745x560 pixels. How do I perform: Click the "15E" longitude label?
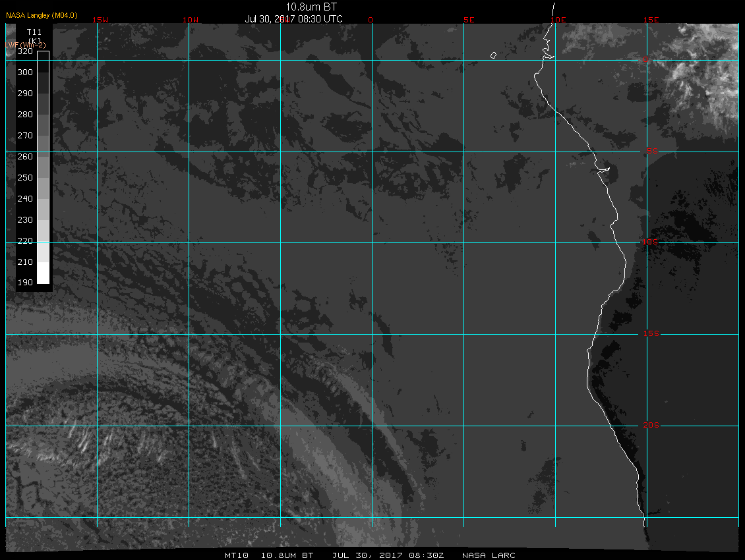(x=651, y=20)
